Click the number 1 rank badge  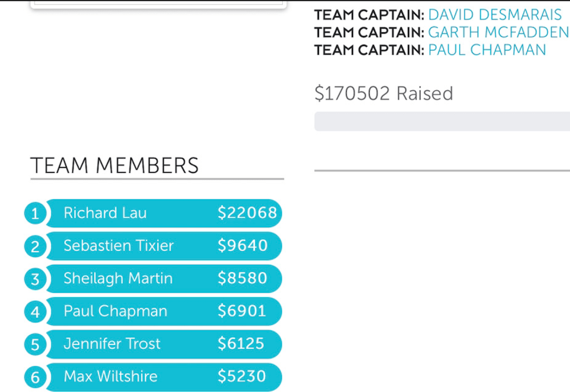pos(35,213)
